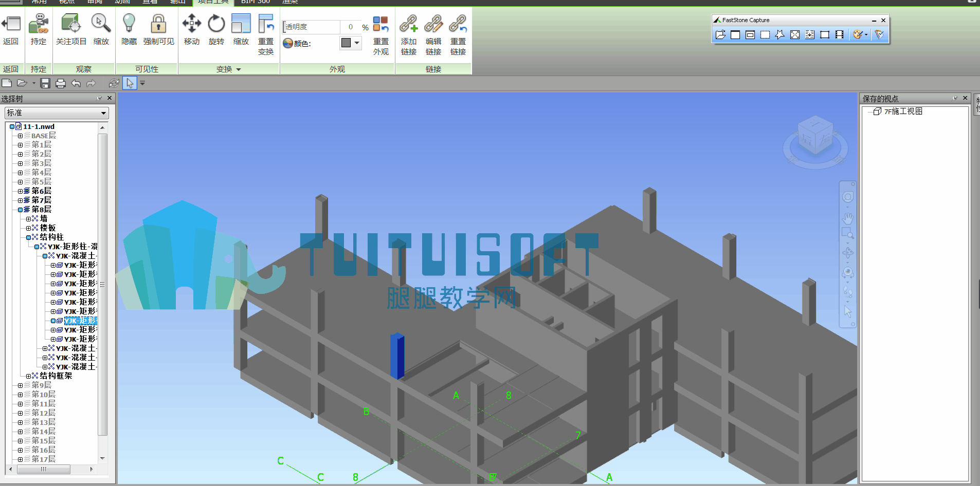
Task: Click 重置外观 (Reset Appearance) icon
Action: point(381,24)
